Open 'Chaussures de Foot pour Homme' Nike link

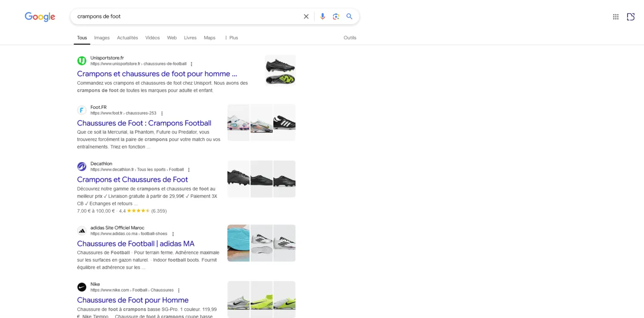pos(133,300)
